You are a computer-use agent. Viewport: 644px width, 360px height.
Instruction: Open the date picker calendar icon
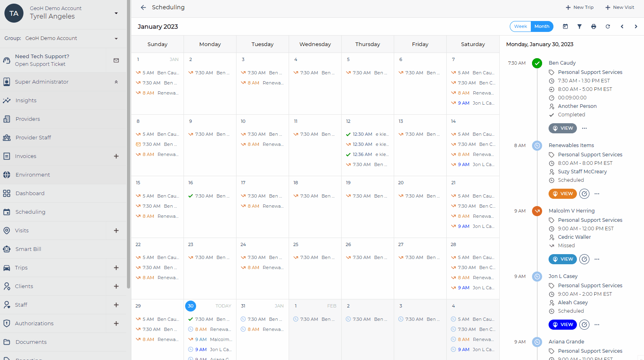click(565, 27)
